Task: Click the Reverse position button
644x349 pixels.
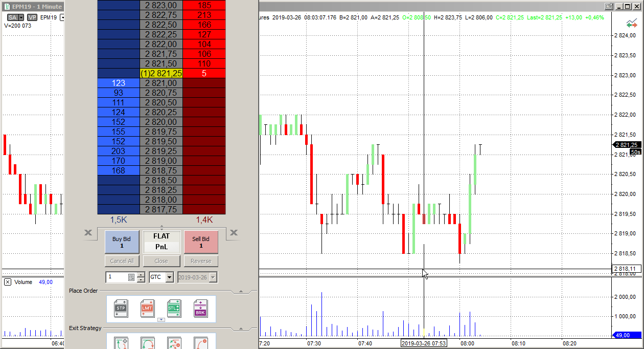Action: click(201, 261)
